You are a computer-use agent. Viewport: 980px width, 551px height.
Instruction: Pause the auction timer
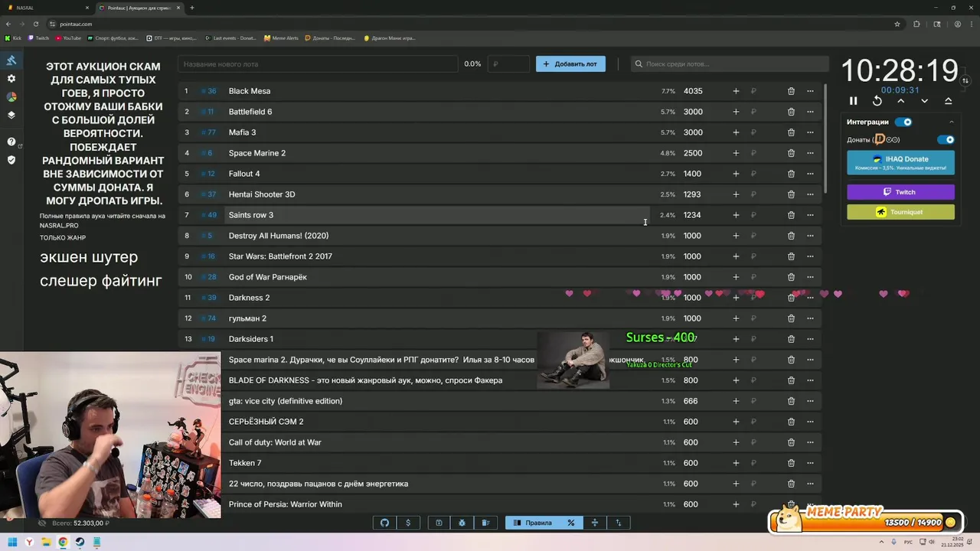click(854, 101)
